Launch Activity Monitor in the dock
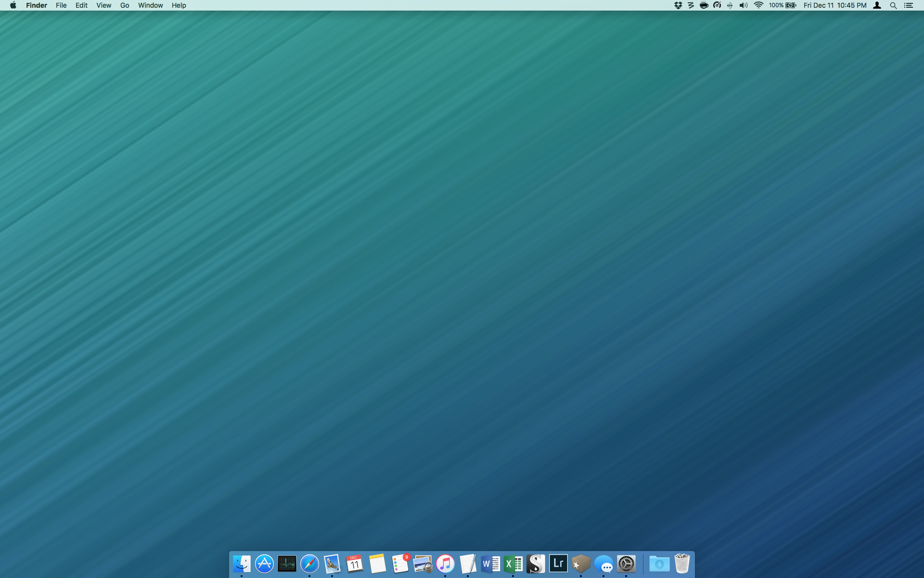Image resolution: width=924 pixels, height=578 pixels. [287, 564]
